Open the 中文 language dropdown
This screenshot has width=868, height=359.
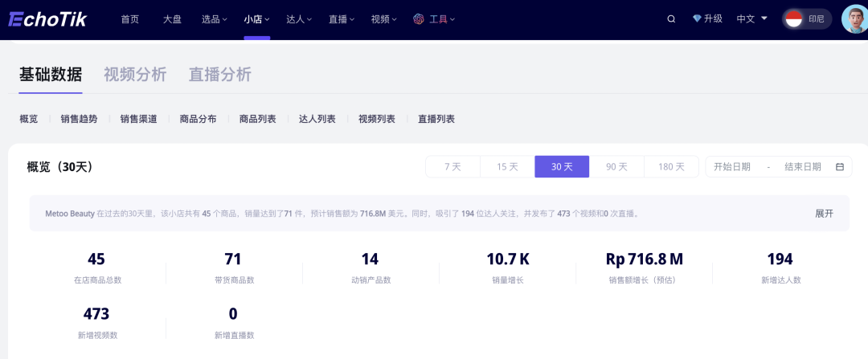(751, 19)
